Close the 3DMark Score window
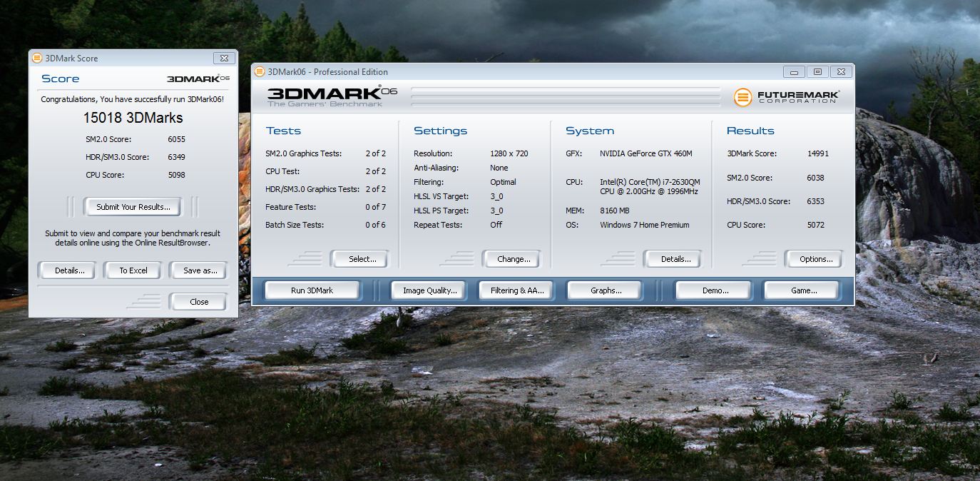The image size is (980, 481). tap(224, 58)
